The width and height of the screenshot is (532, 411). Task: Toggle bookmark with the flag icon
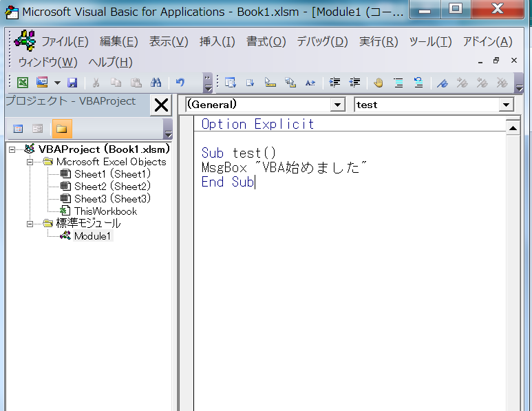coord(443,83)
